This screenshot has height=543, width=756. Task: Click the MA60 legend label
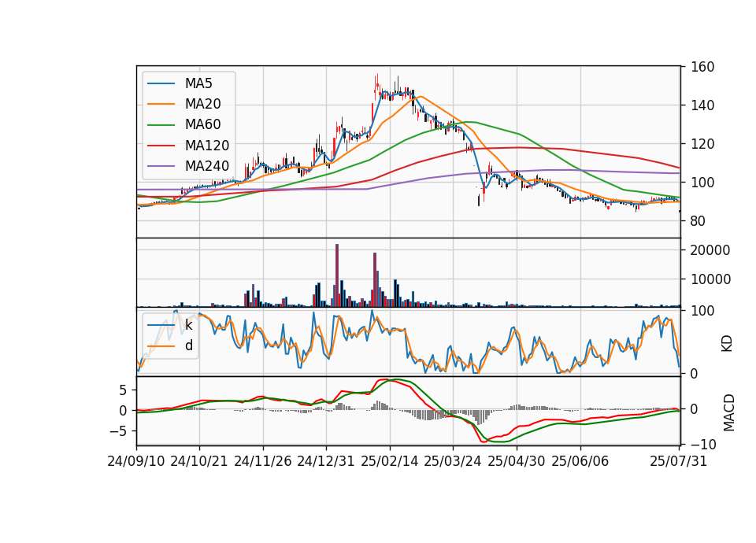point(202,124)
